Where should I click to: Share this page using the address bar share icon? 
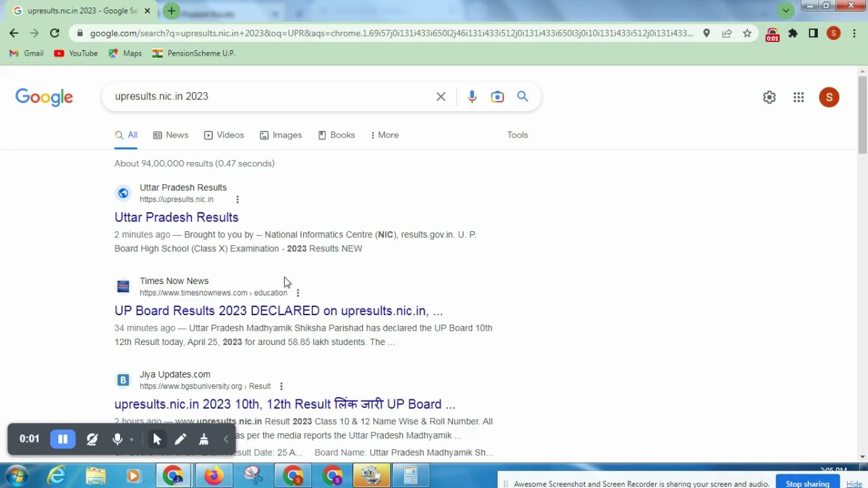point(727,33)
